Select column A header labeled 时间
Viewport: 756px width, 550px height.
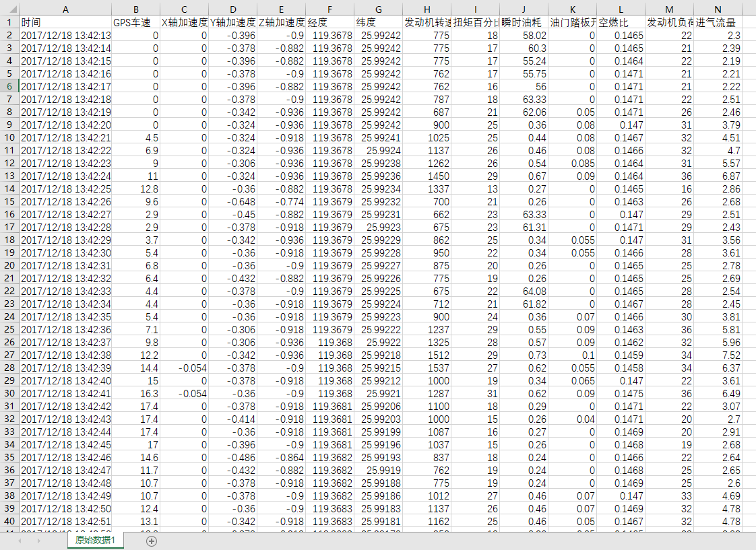click(65, 9)
